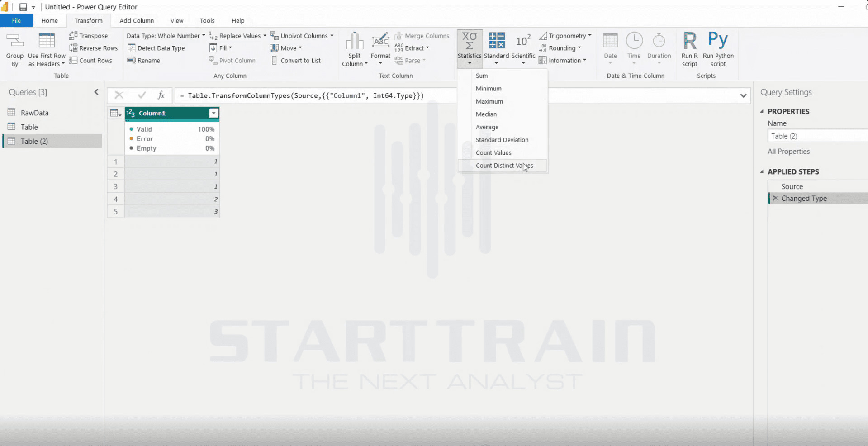Screen dimensions: 868x446
Task: Select Count Distinct Values menu item
Action: click(503, 166)
